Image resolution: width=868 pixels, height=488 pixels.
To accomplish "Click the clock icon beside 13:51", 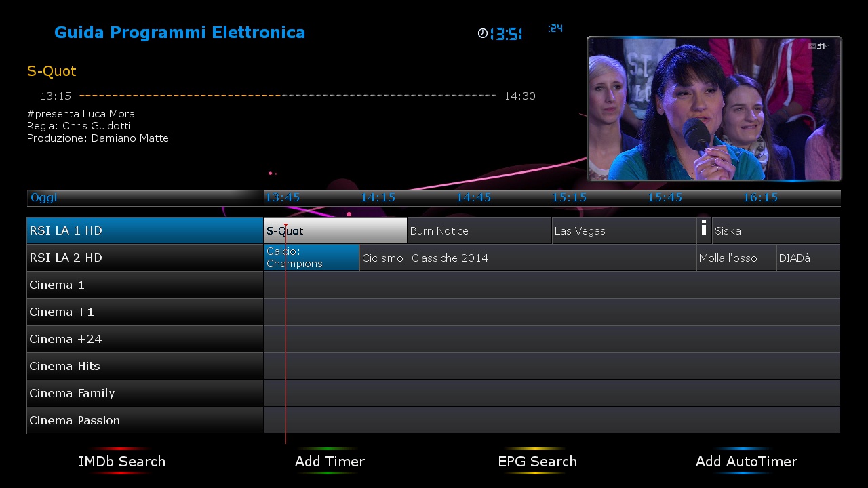I will pos(483,33).
